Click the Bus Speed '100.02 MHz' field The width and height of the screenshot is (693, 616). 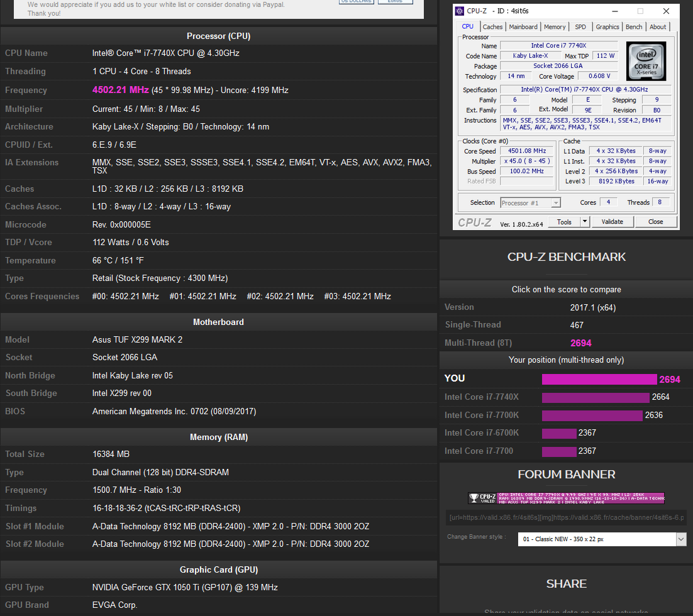pos(527,171)
